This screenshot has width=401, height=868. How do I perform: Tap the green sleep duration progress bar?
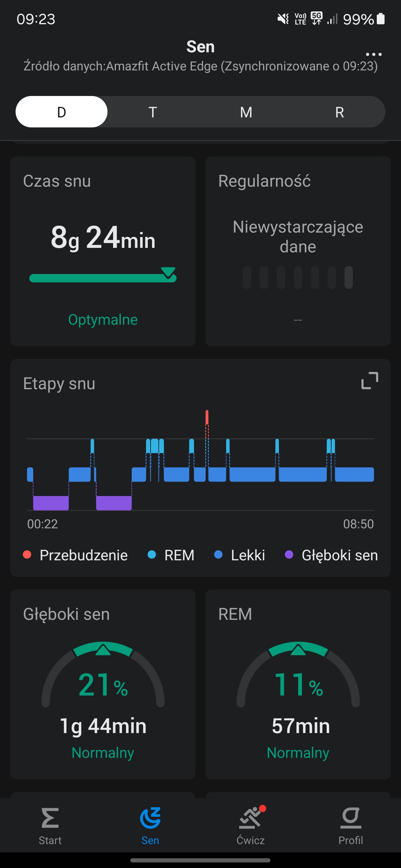[101, 278]
